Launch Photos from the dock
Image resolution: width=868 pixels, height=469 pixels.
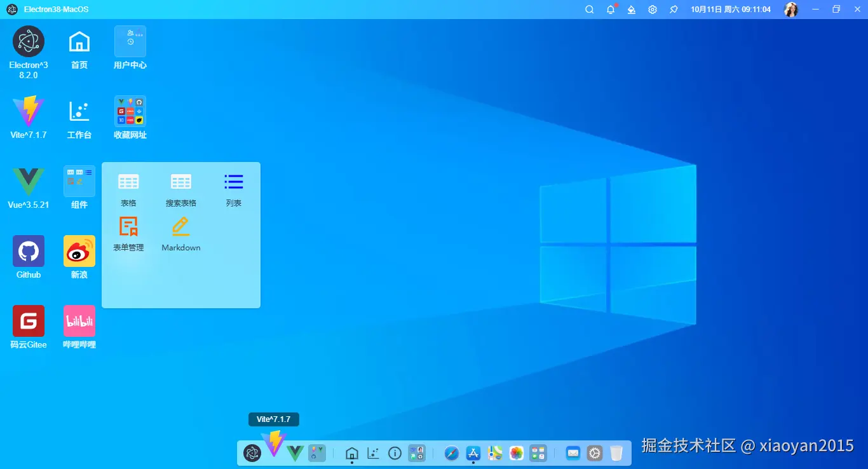[517, 453]
